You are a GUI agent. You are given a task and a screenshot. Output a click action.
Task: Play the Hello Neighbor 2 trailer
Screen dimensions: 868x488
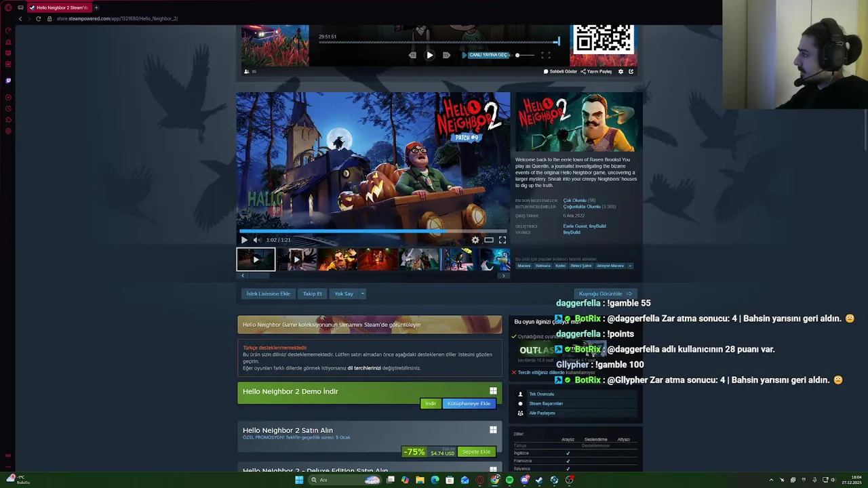[244, 240]
